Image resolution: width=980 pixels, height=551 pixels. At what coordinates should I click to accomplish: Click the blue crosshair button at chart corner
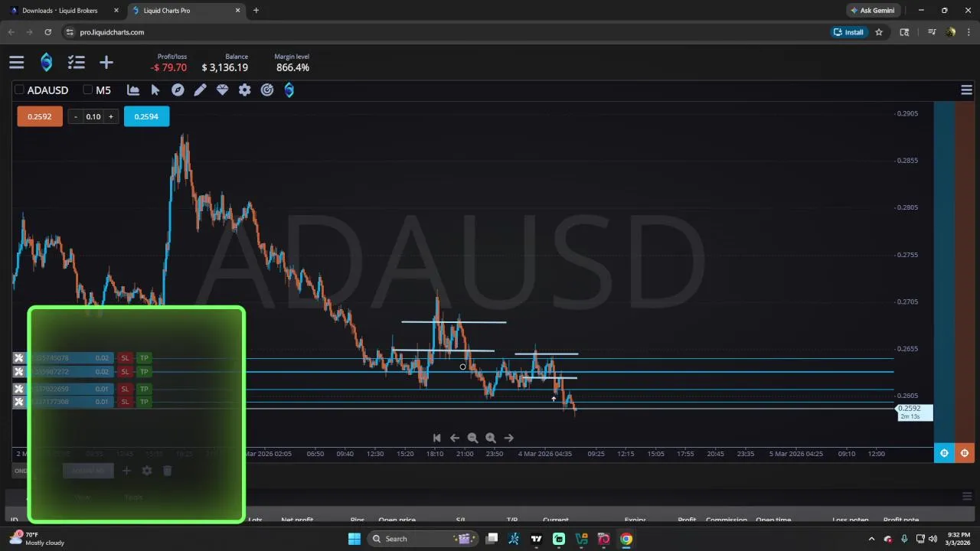(944, 453)
